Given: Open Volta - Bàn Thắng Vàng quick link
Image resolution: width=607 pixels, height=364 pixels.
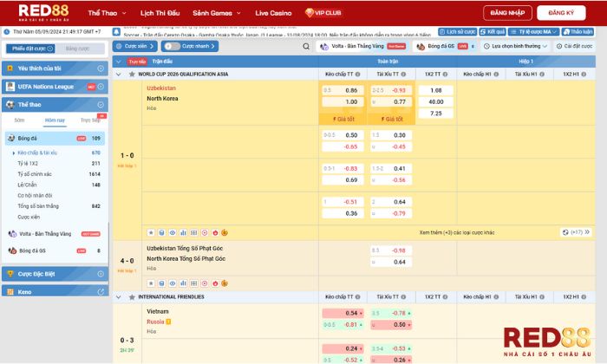Looking at the screenshot, I should (362, 46).
